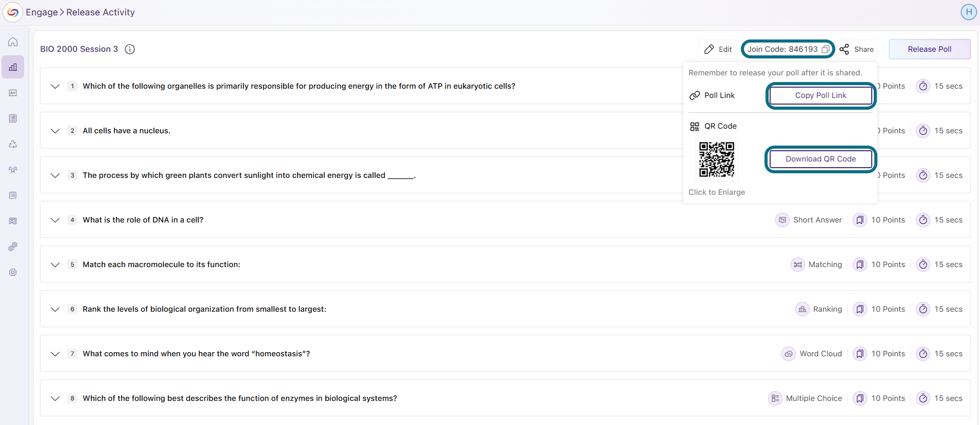Click the Word Cloud type icon on question 7
The width and height of the screenshot is (980, 425).
tap(789, 354)
